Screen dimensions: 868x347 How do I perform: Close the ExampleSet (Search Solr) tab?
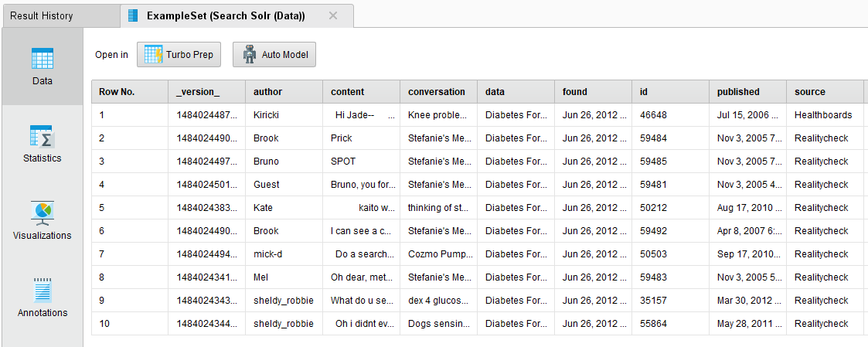(x=333, y=15)
